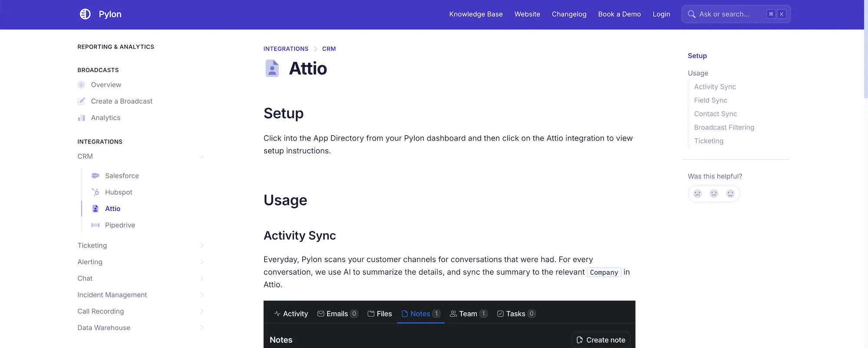Click the Analytics bar chart icon
This screenshot has height=348, width=868.
[81, 118]
